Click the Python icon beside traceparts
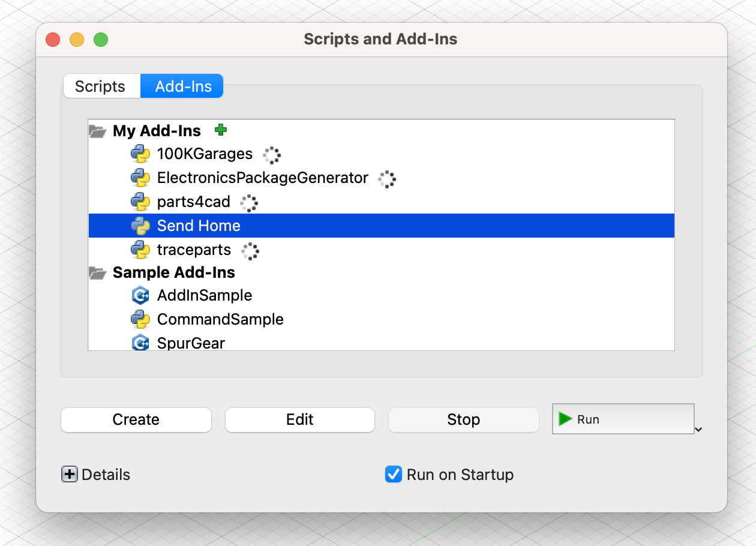Viewport: 756px width, 546px height. (x=140, y=250)
